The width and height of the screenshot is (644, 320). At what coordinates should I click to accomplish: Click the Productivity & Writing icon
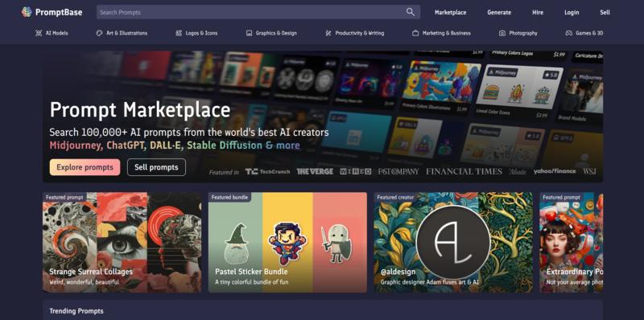coord(328,33)
